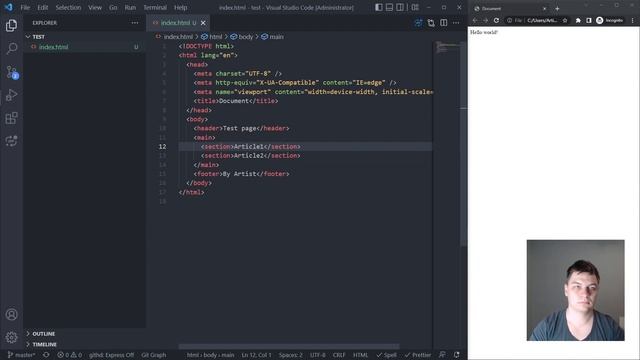Click the feedback status bar icon
The image size is (640, 360).
pyautogui.click(x=442, y=355)
